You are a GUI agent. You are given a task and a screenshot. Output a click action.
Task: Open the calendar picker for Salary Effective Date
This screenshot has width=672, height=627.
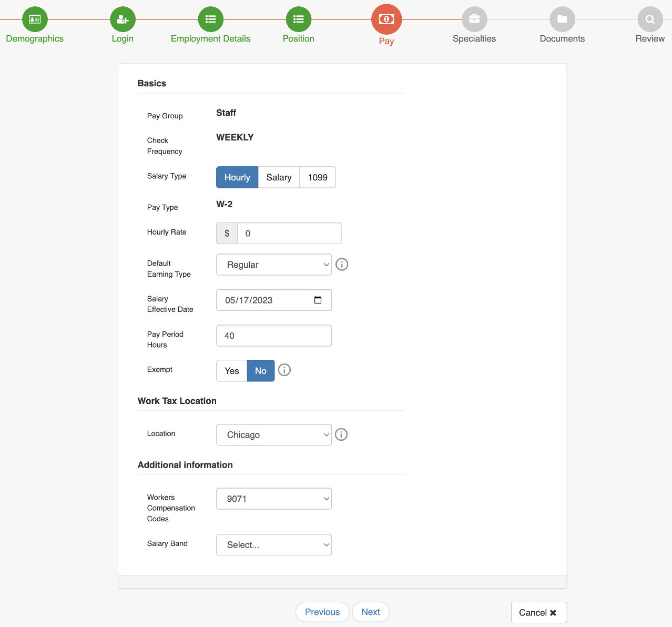click(x=318, y=300)
